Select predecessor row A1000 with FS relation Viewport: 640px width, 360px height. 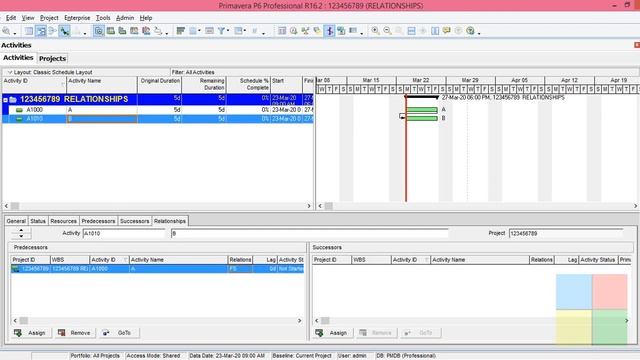(158, 269)
